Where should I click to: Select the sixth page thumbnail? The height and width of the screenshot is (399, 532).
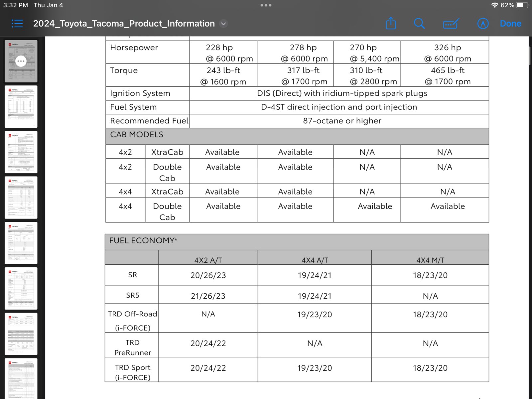click(x=21, y=289)
